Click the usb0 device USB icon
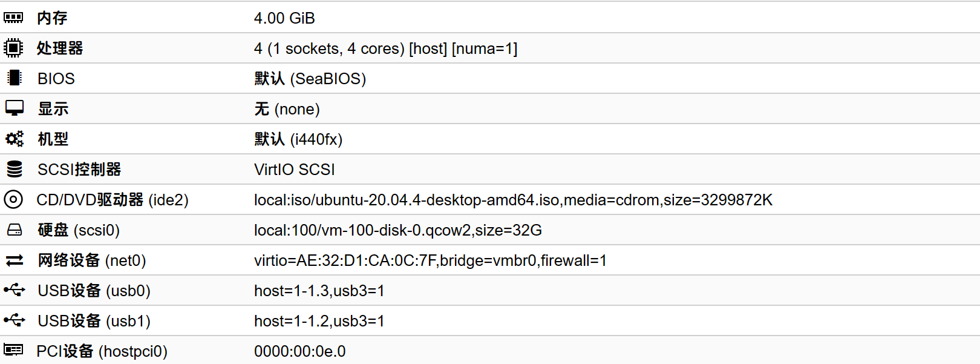Screen dimensions: 980x364 (14, 290)
